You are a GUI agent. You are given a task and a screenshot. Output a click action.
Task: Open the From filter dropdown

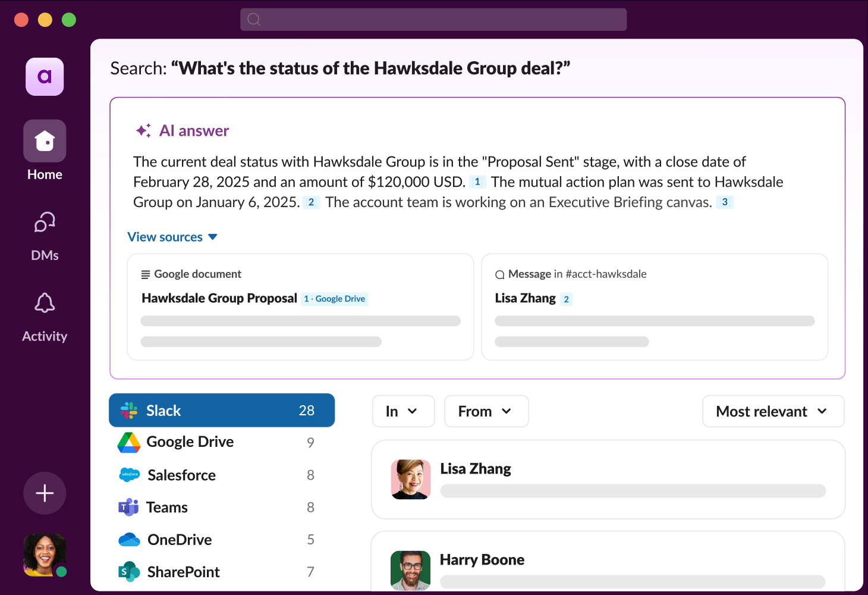(486, 411)
